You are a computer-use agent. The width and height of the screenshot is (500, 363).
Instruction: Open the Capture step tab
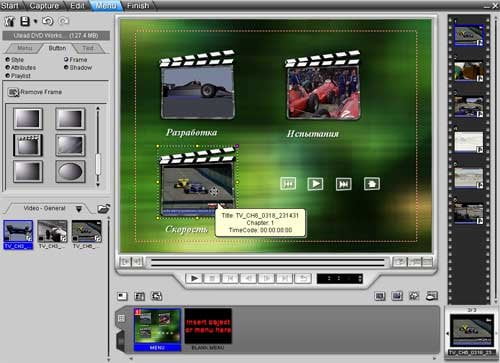(x=44, y=6)
